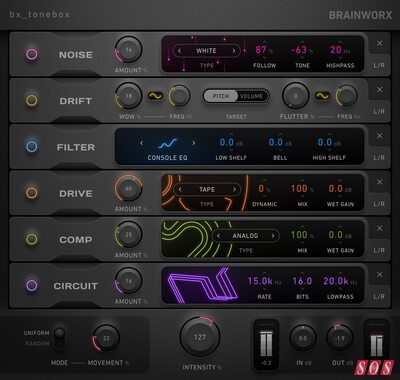Select VOLUME as drift target

click(x=251, y=96)
